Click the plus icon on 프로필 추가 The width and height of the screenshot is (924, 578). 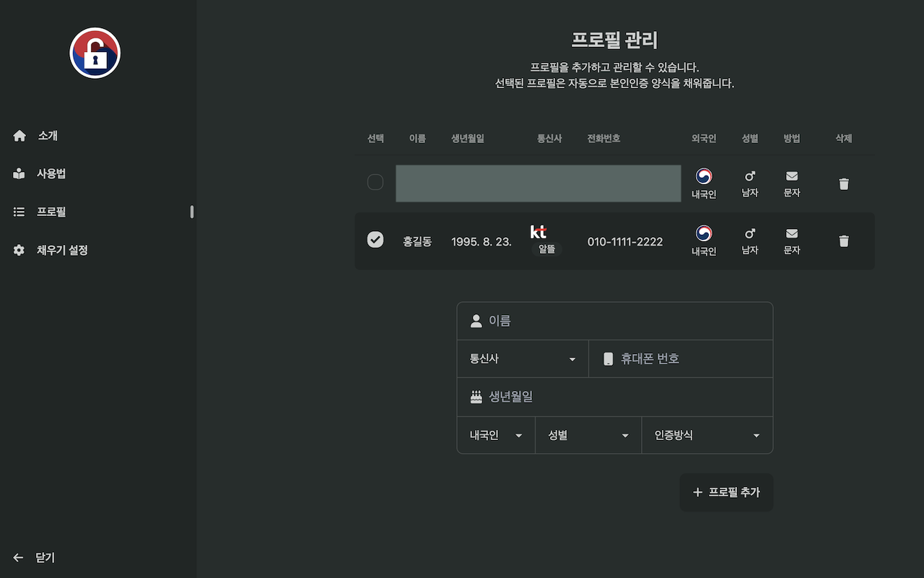tap(697, 492)
